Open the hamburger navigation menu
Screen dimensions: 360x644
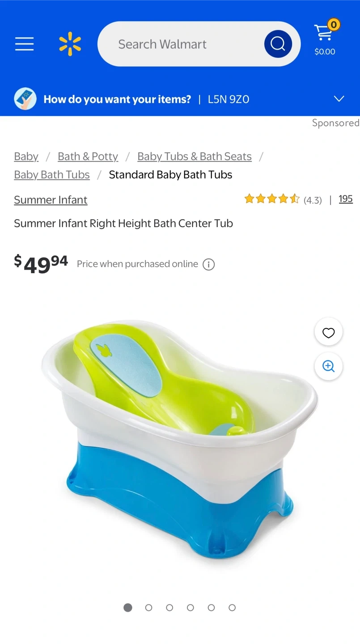[x=24, y=44]
